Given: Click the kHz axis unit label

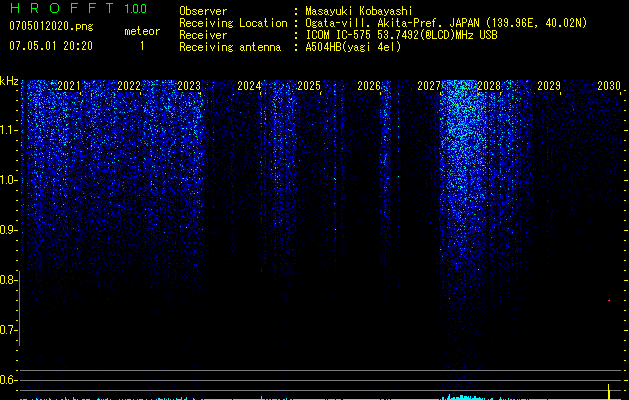Looking at the screenshot, I should (9, 81).
